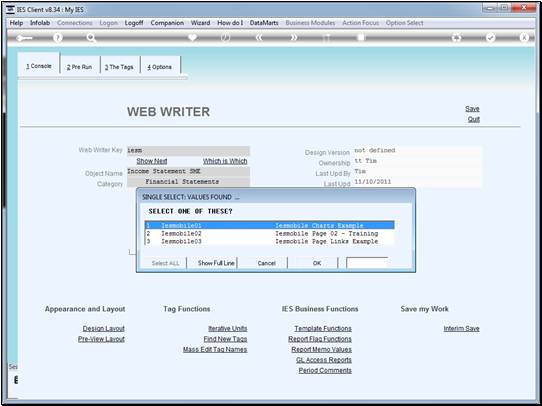Open the Design Layout link
This screenshot has height=406, width=542.
click(103, 329)
